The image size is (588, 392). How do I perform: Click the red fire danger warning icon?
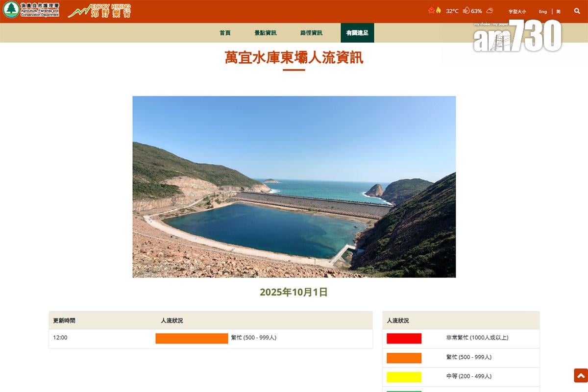click(x=431, y=10)
